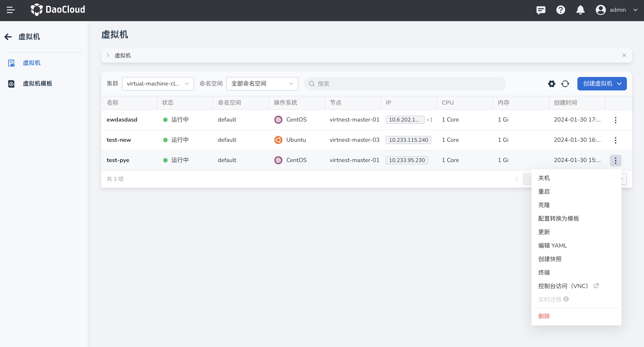Click 删除 in the context menu
644x347 pixels.
544,316
